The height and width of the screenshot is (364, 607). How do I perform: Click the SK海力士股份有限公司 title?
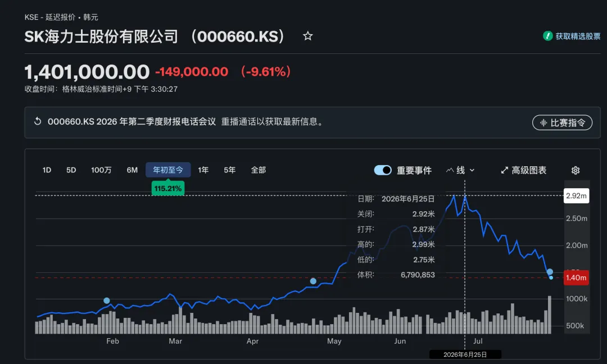[101, 37]
